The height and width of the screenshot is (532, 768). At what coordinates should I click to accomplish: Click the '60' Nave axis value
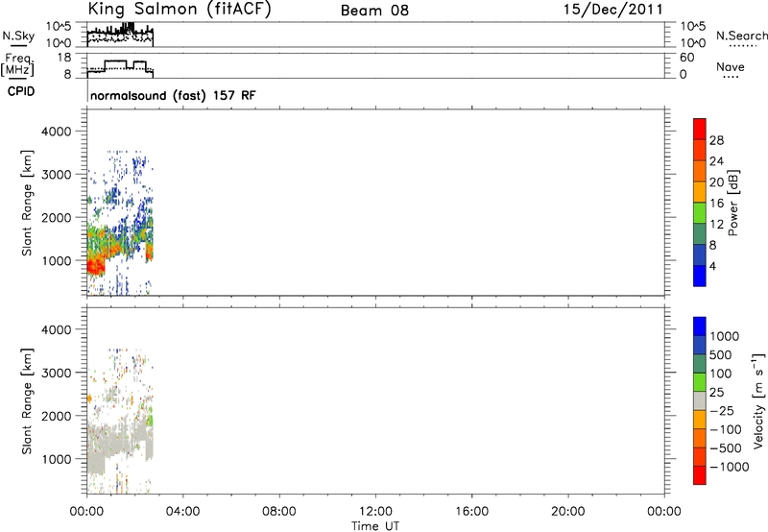tap(686, 58)
